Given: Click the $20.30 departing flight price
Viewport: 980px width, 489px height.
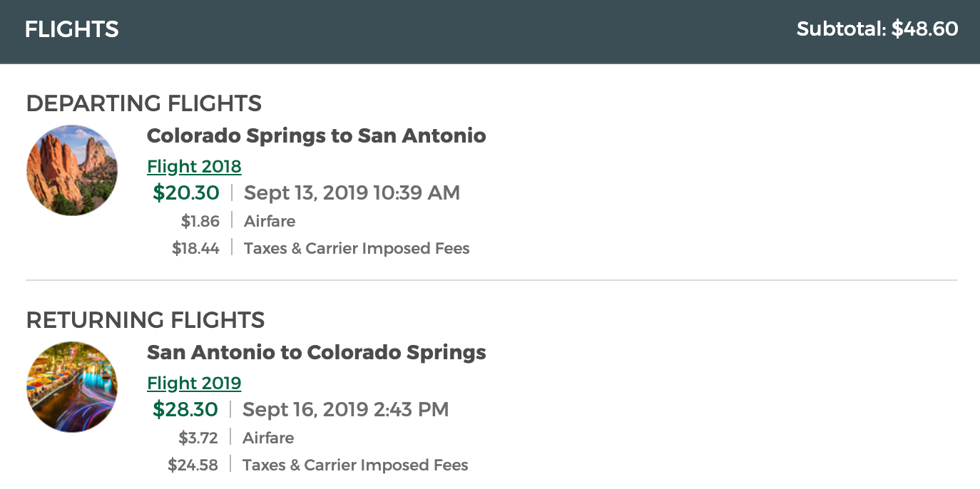Looking at the screenshot, I should coord(186,192).
